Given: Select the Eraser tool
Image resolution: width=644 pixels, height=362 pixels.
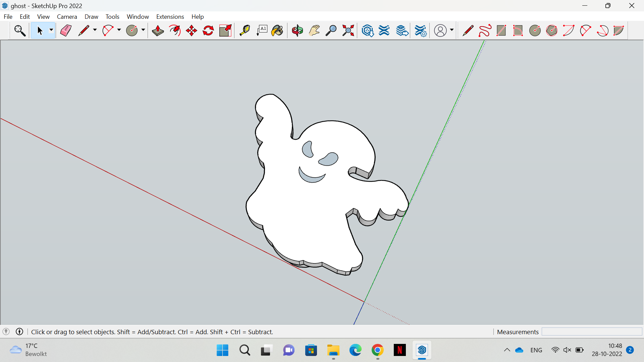Looking at the screenshot, I should pos(66,31).
